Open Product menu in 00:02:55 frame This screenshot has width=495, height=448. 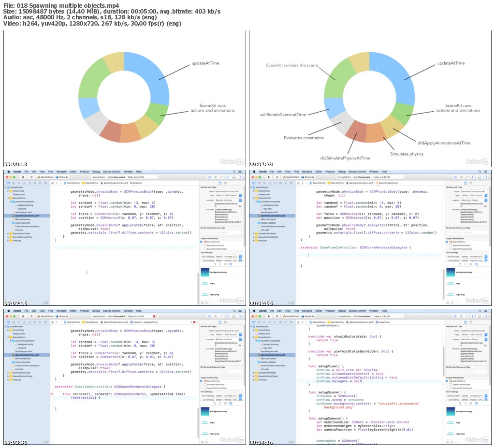[330, 172]
